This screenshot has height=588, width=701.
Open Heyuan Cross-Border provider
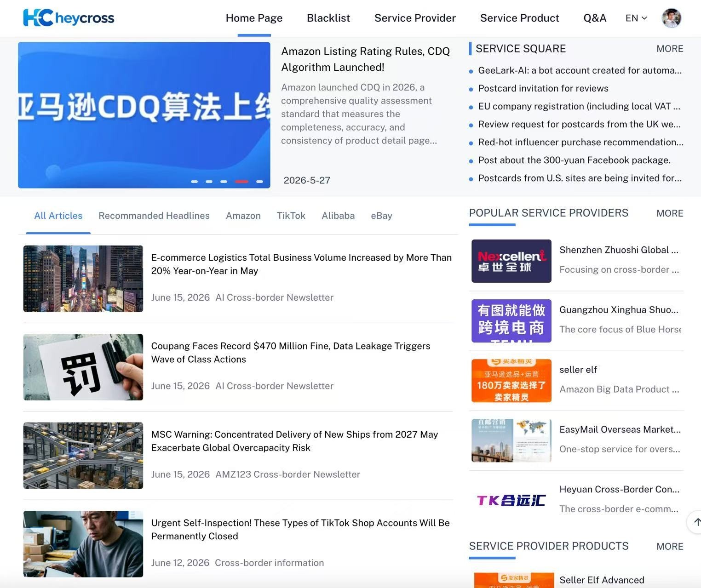[619, 489]
